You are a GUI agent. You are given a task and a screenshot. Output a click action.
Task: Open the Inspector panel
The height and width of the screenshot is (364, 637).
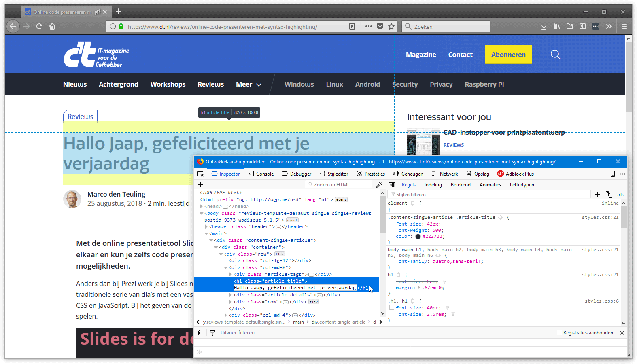(226, 174)
